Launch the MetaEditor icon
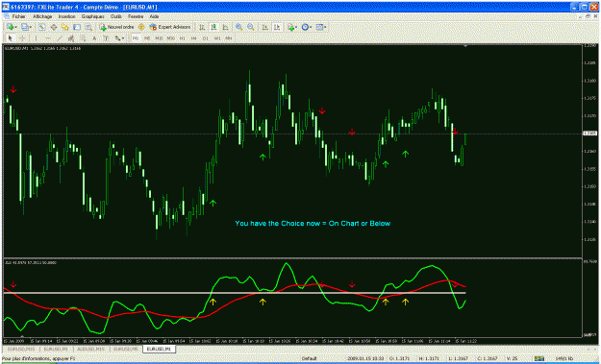The image size is (601, 364). click(x=141, y=27)
